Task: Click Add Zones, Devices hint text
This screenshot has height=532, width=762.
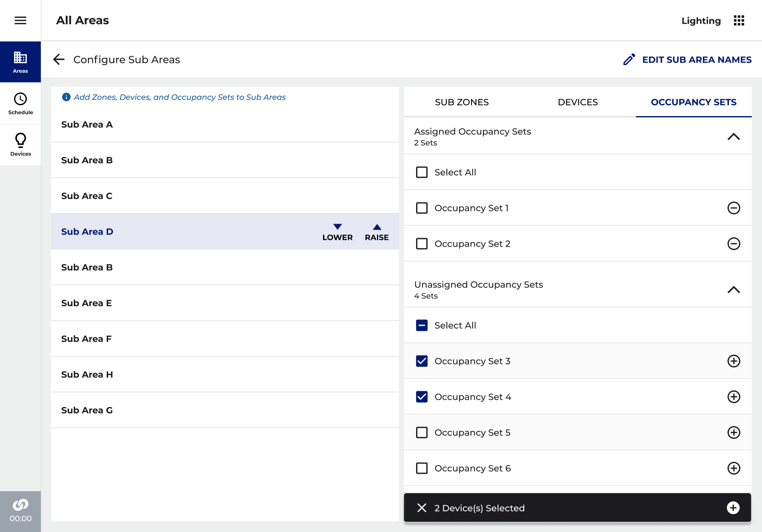Action: [x=180, y=97]
